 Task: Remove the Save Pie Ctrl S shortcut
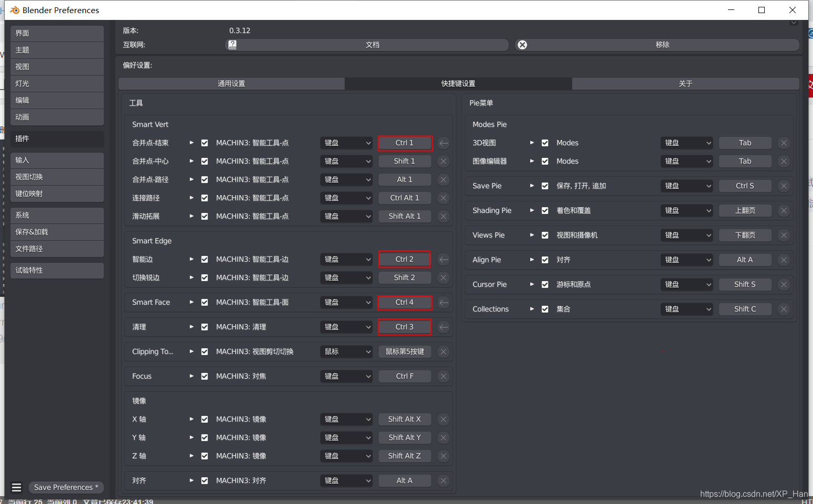click(x=784, y=186)
